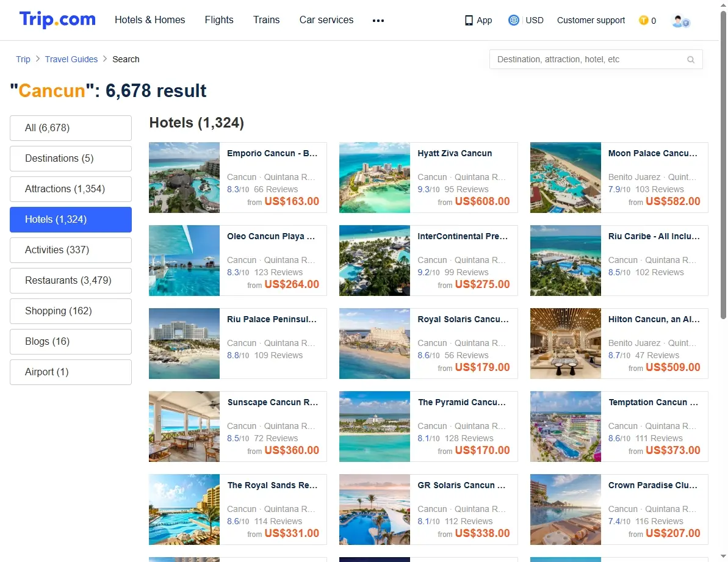The width and height of the screenshot is (728, 562).
Task: Open Hilton Cancun hotel thumbnail
Action: coord(565,344)
